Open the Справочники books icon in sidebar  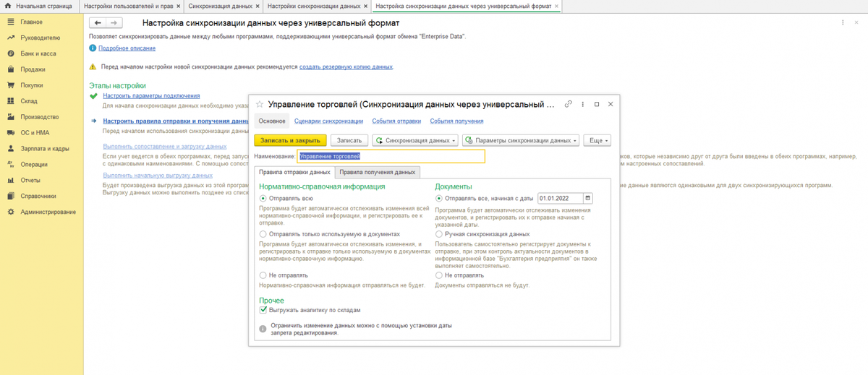[11, 196]
